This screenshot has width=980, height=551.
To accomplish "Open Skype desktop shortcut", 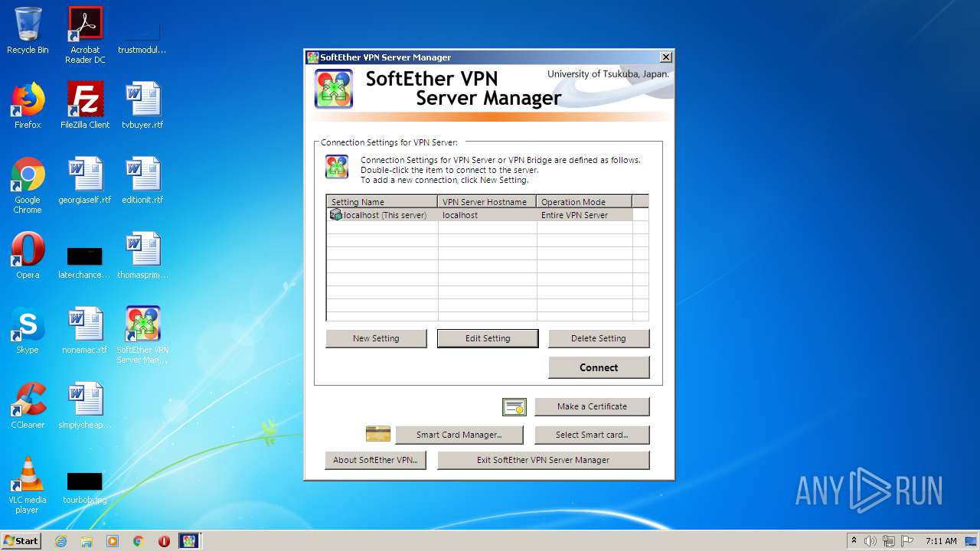I will click(28, 331).
